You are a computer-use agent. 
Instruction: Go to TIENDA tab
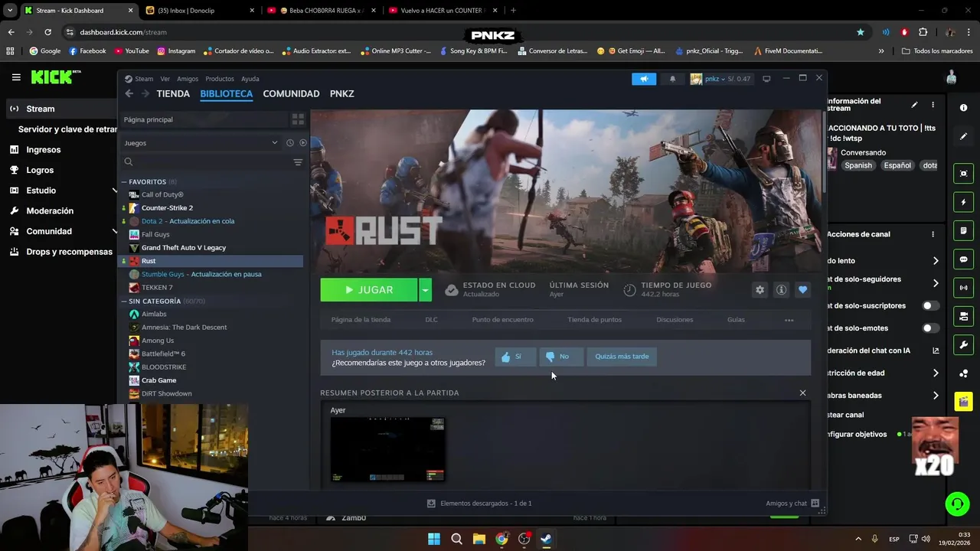pyautogui.click(x=173, y=93)
